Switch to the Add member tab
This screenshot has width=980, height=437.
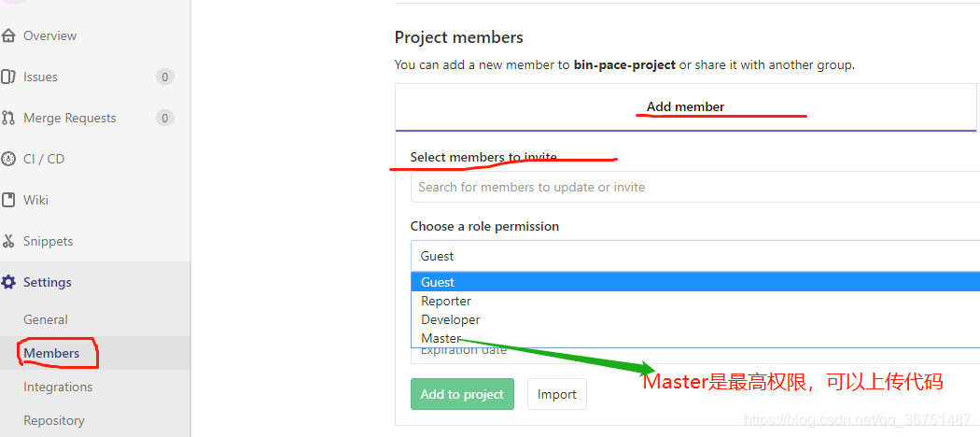pos(686,106)
